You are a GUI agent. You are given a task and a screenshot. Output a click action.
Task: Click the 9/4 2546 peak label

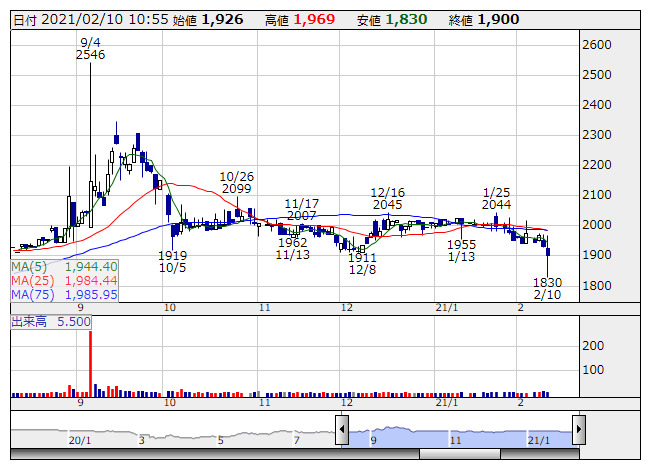click(x=91, y=48)
